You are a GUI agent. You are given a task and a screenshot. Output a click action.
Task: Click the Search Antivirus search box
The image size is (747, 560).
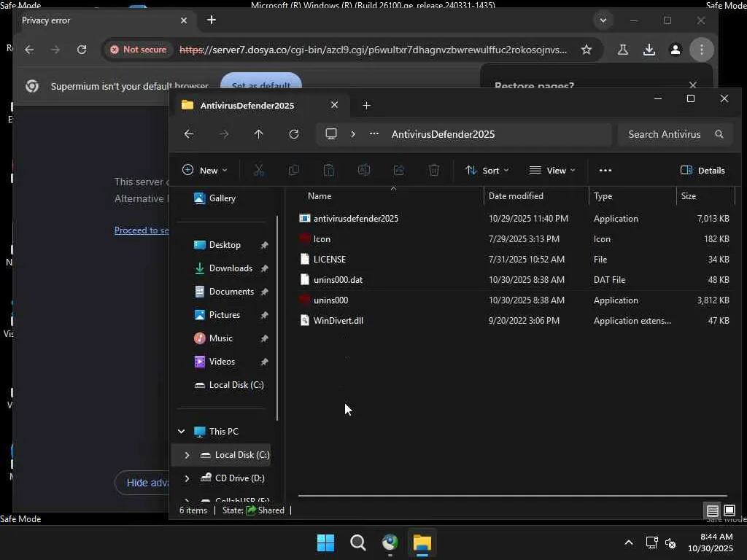click(x=665, y=134)
